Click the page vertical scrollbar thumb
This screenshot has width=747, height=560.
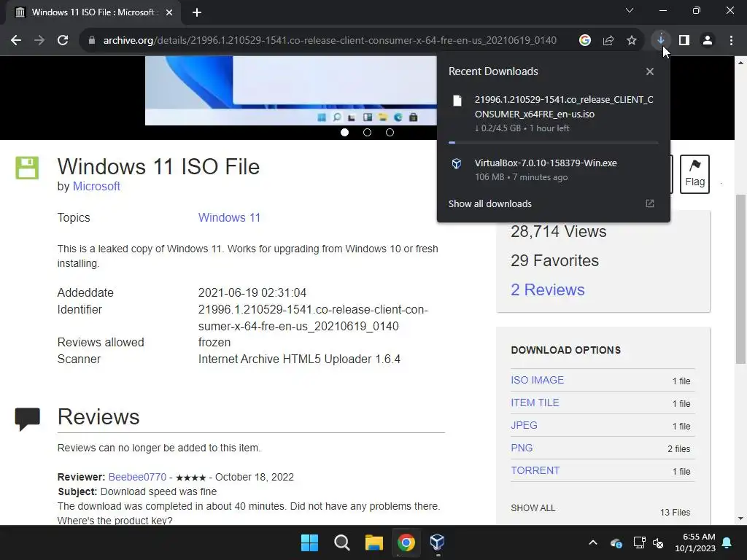740,279
